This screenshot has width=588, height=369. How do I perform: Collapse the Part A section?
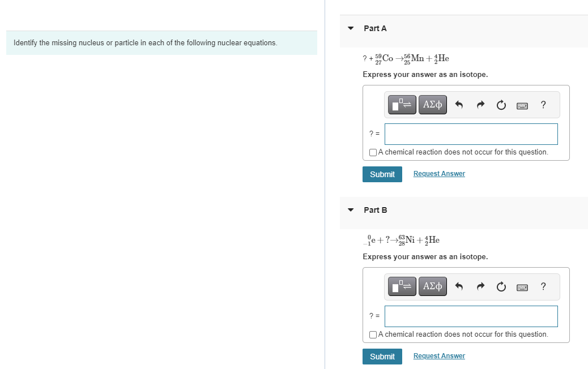[350, 28]
